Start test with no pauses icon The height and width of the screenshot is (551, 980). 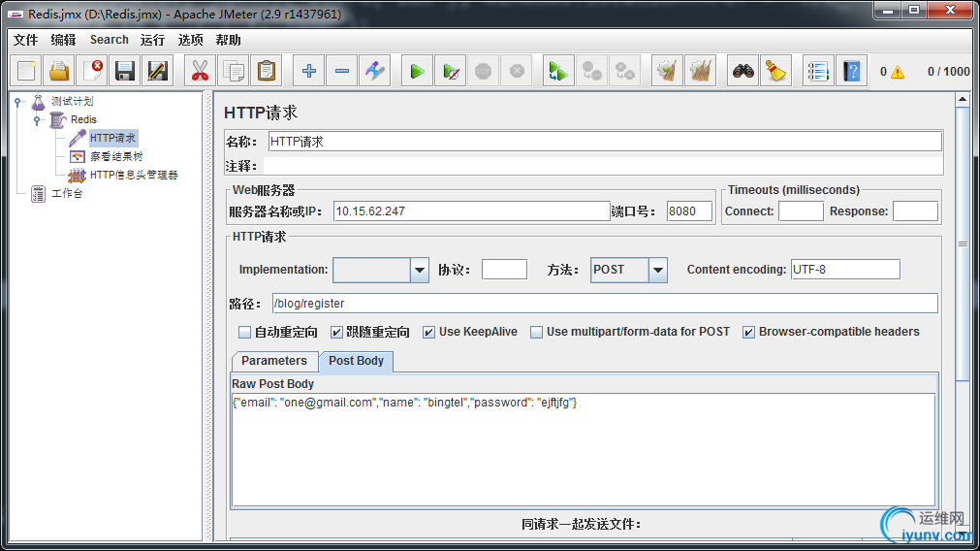(x=451, y=71)
